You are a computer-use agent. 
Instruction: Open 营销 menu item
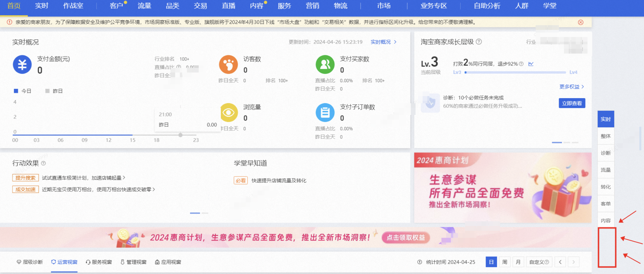(x=312, y=6)
